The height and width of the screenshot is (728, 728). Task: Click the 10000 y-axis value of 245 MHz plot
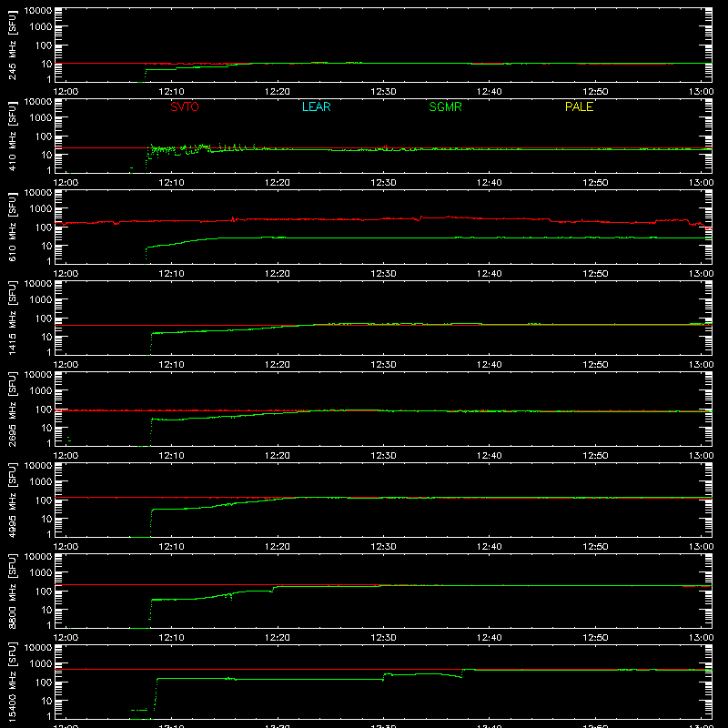pos(38,11)
